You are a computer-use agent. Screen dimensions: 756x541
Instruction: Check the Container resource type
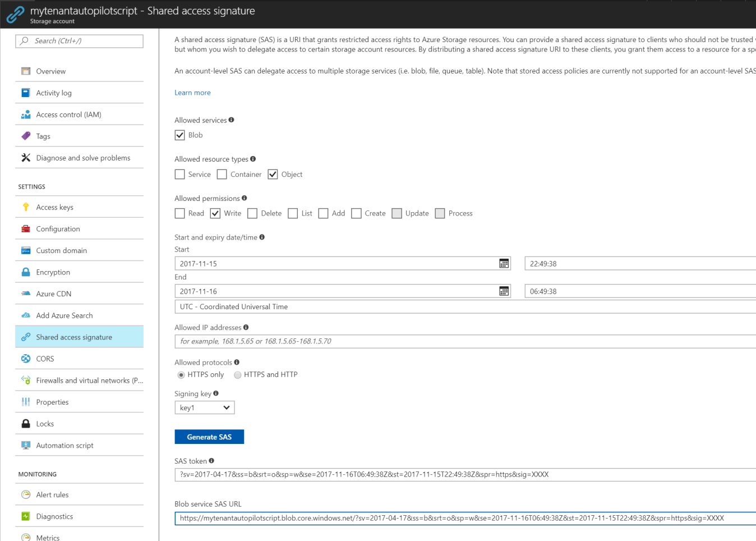pyautogui.click(x=222, y=174)
